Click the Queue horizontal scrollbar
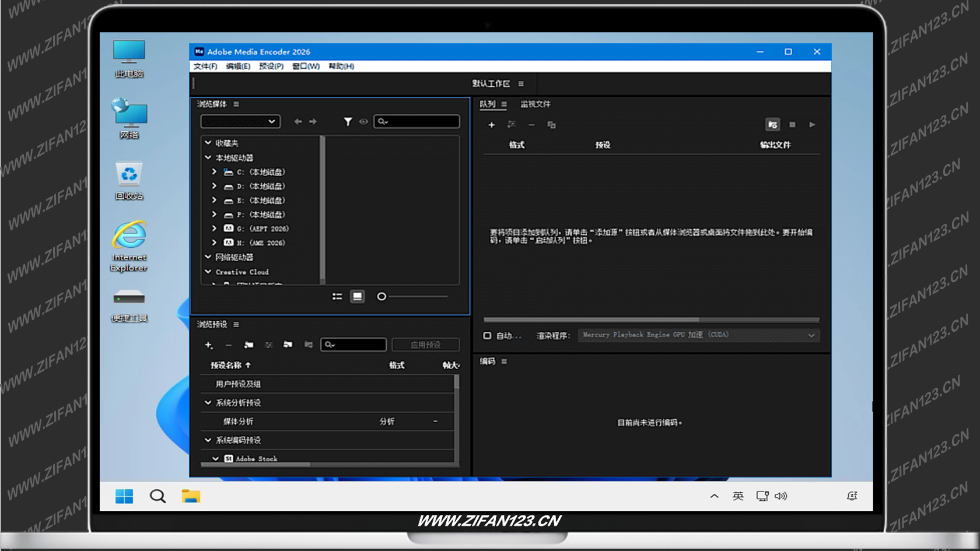The image size is (980, 551). point(591,320)
